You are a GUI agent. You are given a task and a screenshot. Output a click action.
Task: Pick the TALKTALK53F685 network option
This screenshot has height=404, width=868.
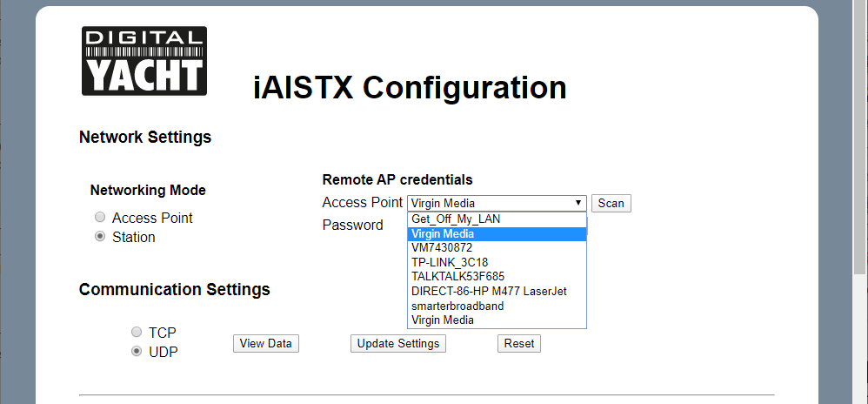click(457, 277)
